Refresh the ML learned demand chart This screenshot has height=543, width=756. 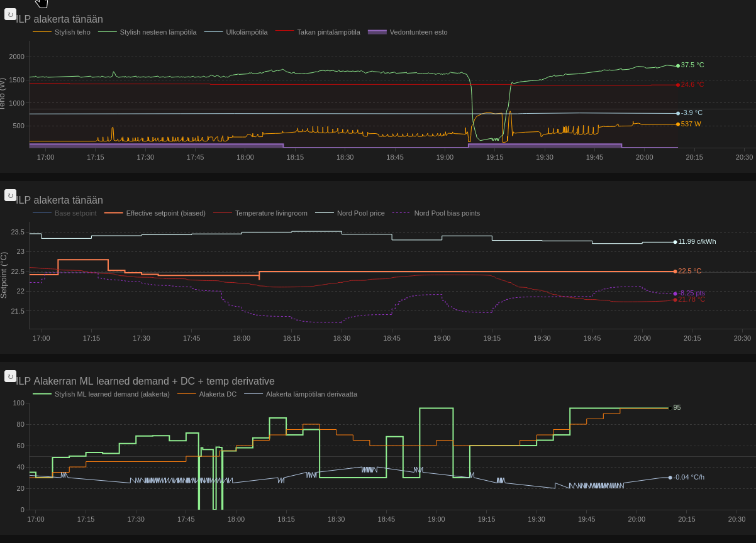(x=10, y=376)
